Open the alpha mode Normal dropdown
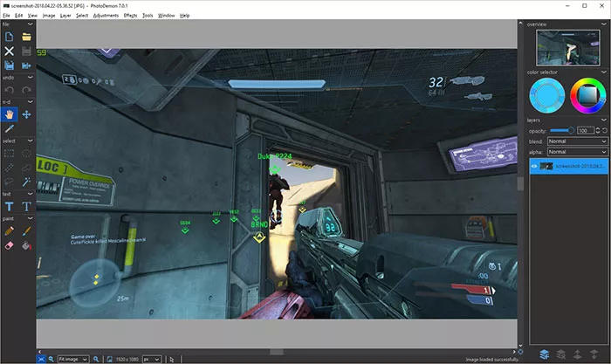The height and width of the screenshot is (364, 611). [577, 152]
